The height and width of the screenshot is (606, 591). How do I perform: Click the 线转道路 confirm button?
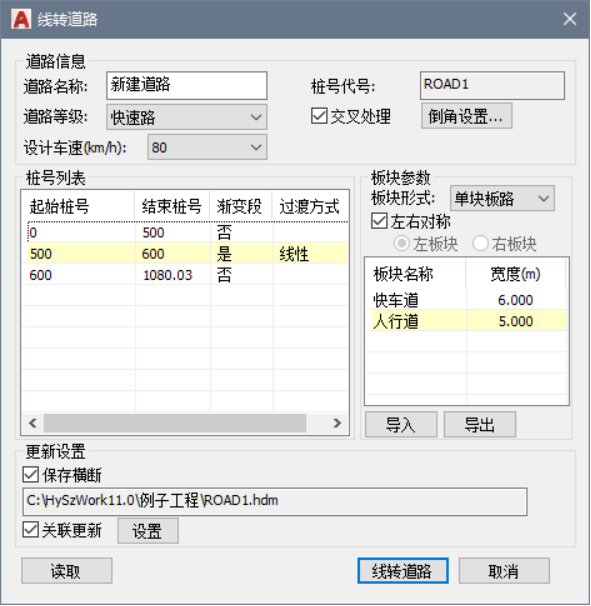(x=403, y=570)
